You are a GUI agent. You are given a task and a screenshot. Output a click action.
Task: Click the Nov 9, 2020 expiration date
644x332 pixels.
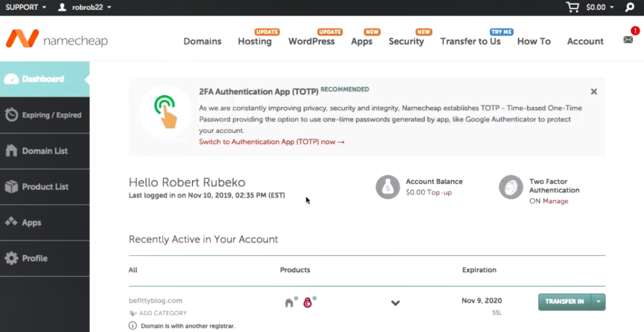[481, 301]
